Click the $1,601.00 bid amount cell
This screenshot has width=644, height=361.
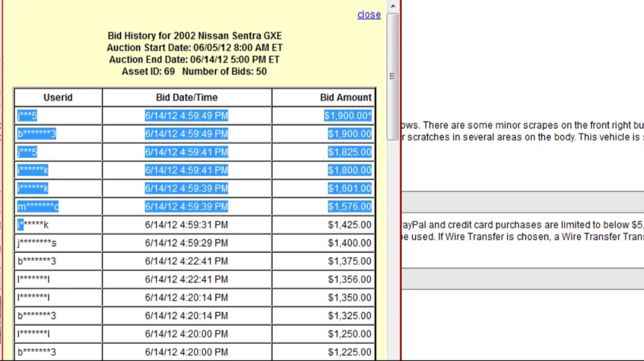coord(349,188)
